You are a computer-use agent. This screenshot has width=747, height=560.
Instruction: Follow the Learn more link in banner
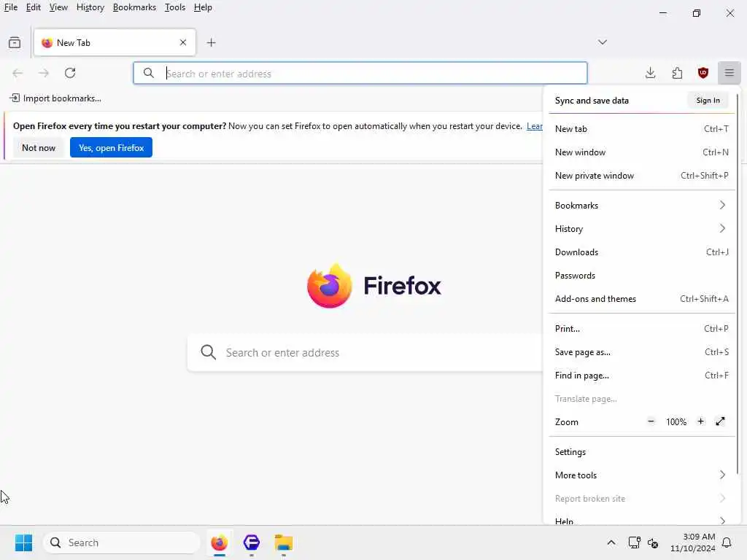point(535,126)
